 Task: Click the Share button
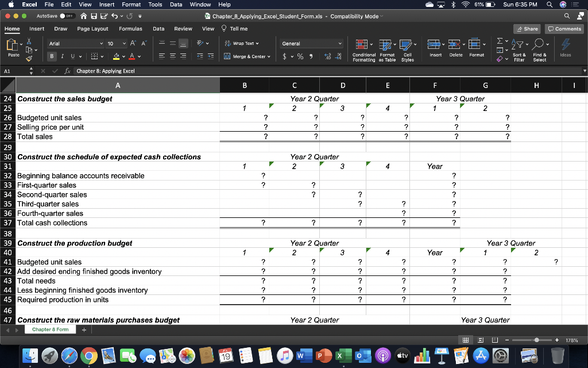pos(527,28)
